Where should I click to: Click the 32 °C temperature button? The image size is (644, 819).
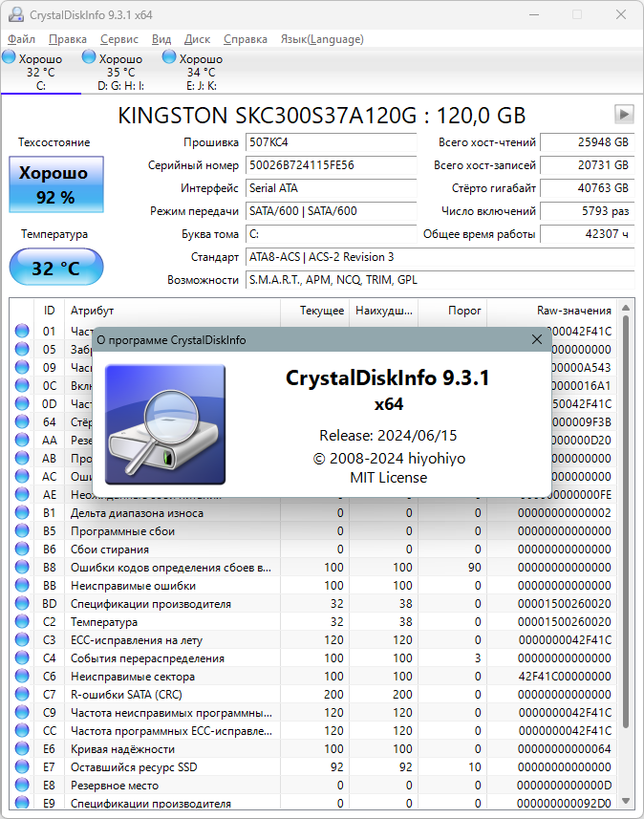click(x=55, y=267)
